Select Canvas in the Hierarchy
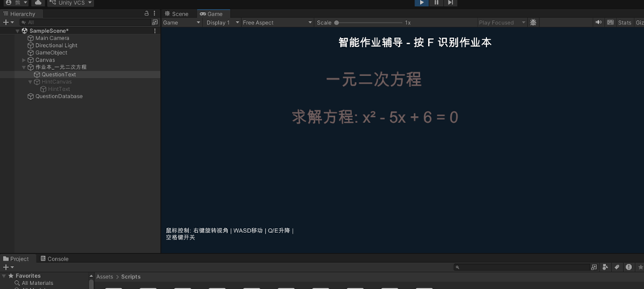644x289 pixels. 45,60
